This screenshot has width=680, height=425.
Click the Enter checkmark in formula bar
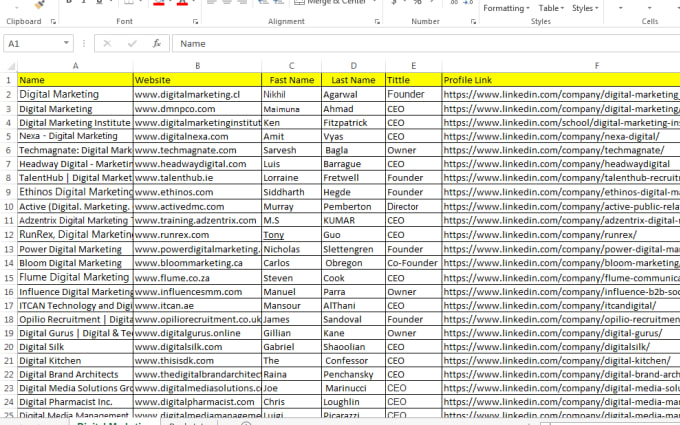[132, 43]
